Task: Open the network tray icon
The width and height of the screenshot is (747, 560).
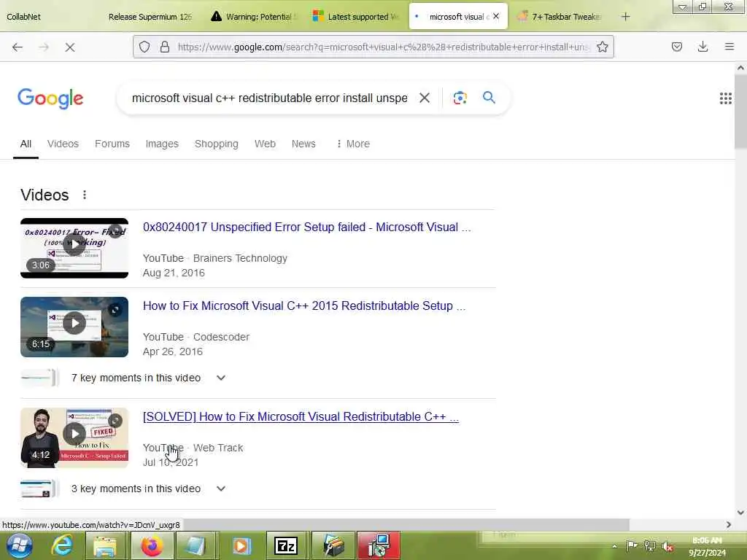Action: click(649, 545)
